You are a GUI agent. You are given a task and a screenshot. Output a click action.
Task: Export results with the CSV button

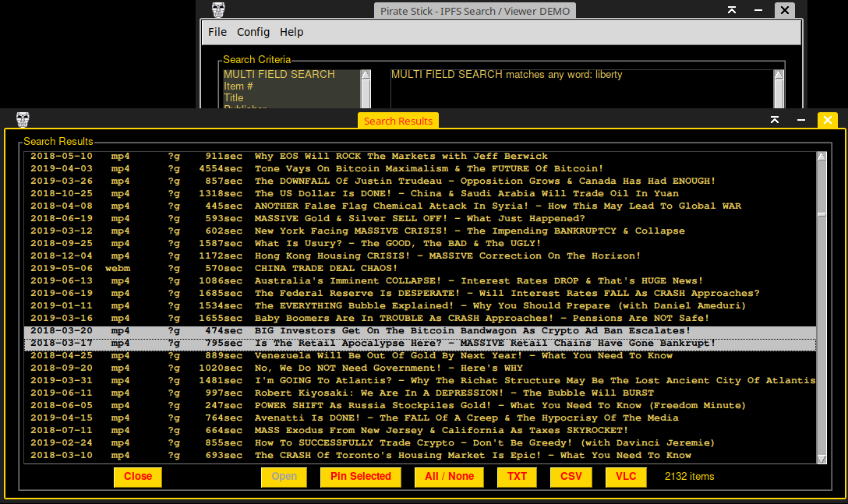tap(571, 477)
